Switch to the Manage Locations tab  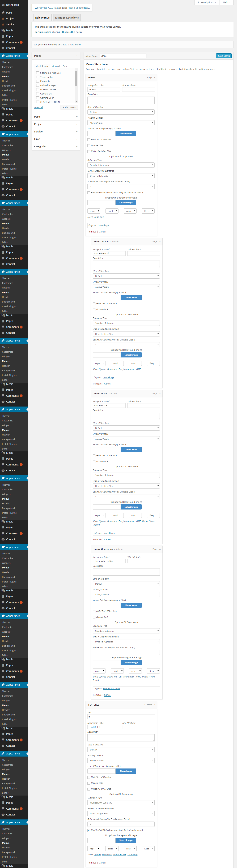(67, 18)
